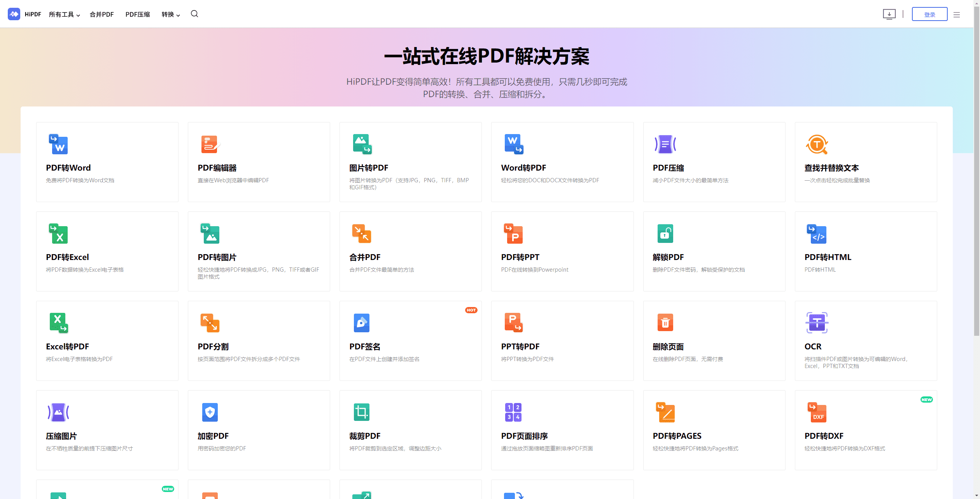Click the OCR tool icon

click(817, 323)
